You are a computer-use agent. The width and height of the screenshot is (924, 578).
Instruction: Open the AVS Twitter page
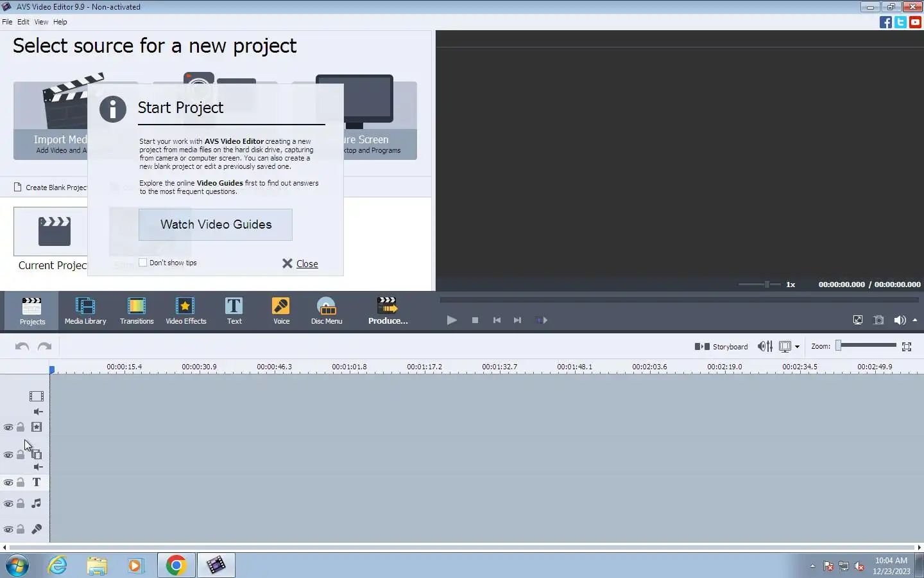tap(900, 22)
